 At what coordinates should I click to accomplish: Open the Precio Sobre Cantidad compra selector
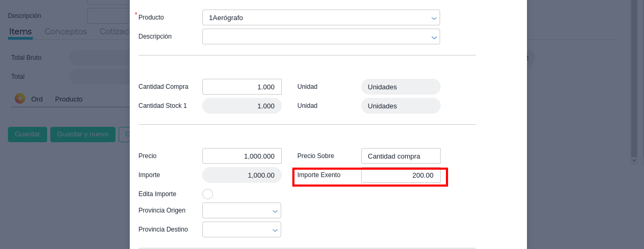coord(400,156)
